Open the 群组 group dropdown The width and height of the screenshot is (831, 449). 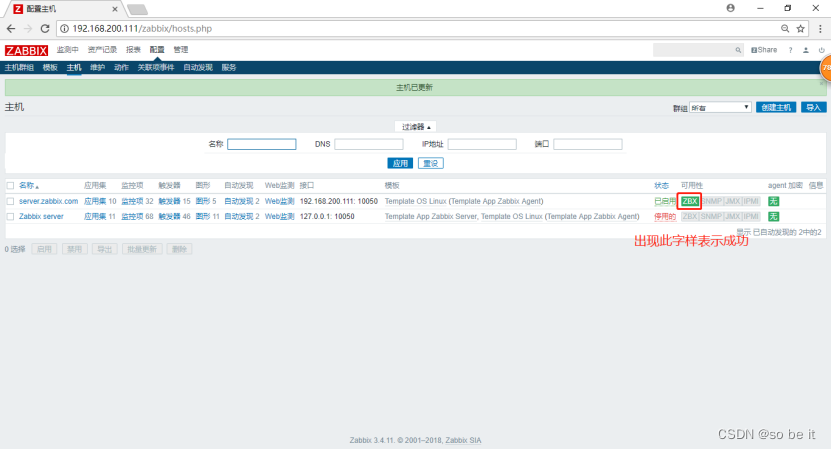(720, 108)
